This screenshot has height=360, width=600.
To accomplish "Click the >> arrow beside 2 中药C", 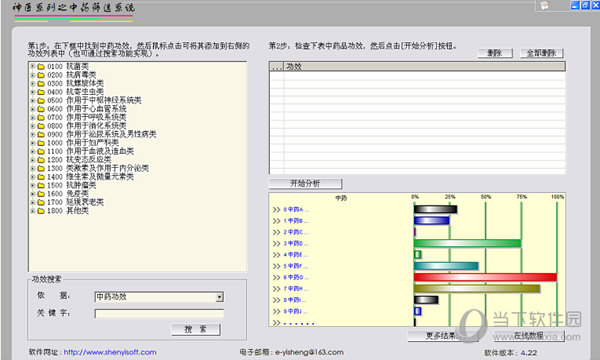I will pos(276,232).
